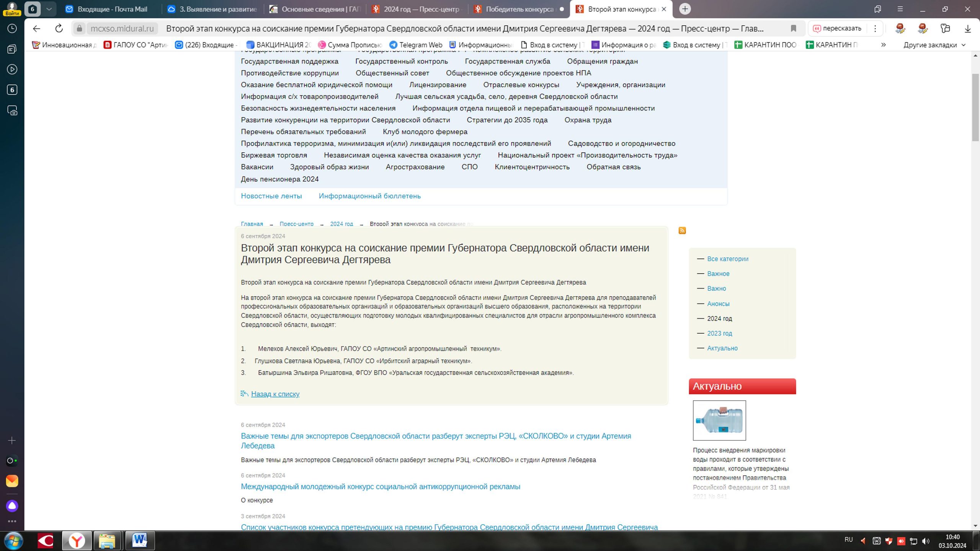Open file explorer in taskbar

(x=107, y=541)
